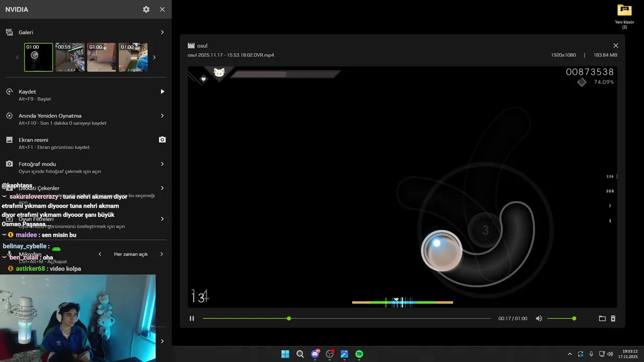Expand Oyun Filtreleri chevron

click(162, 219)
